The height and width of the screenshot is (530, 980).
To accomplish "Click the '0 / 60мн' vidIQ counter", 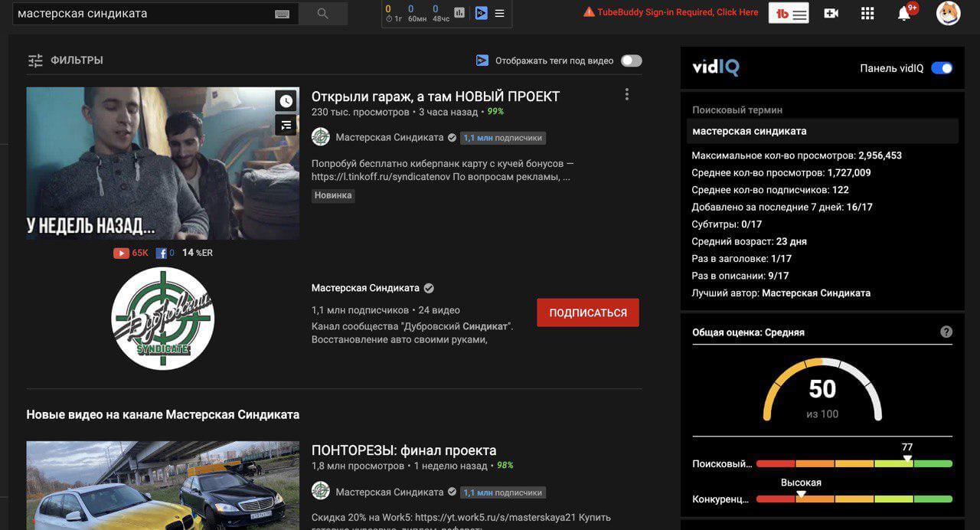I will click(x=416, y=13).
